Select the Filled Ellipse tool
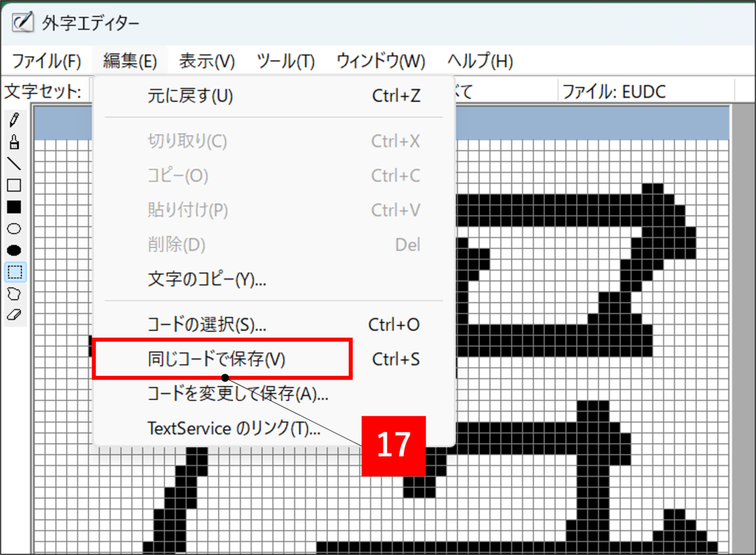 [x=14, y=250]
